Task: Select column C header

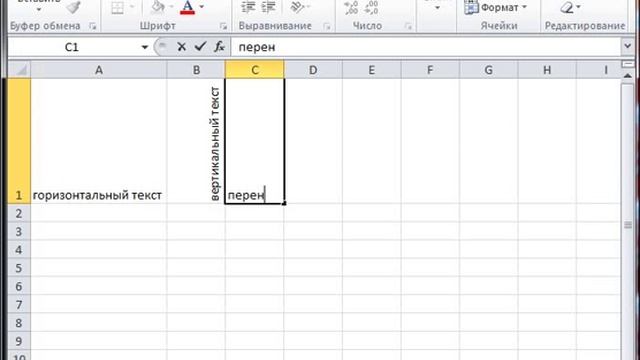Action: tap(255, 70)
